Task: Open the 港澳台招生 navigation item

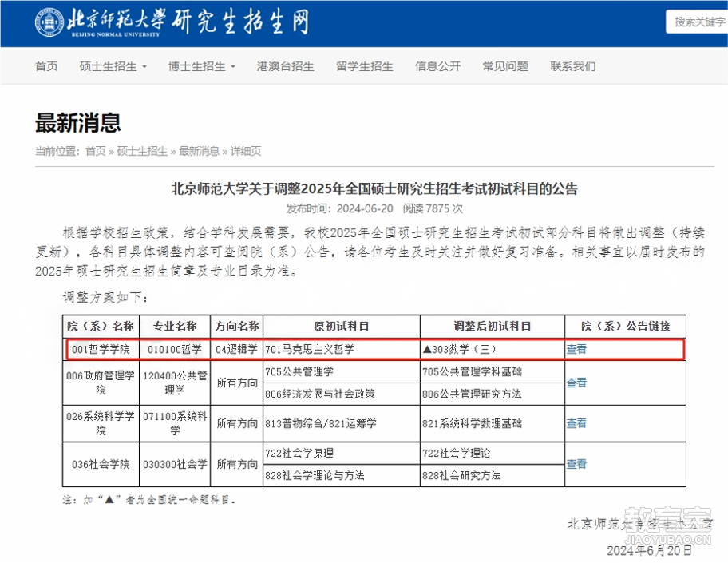Action: 286,66
